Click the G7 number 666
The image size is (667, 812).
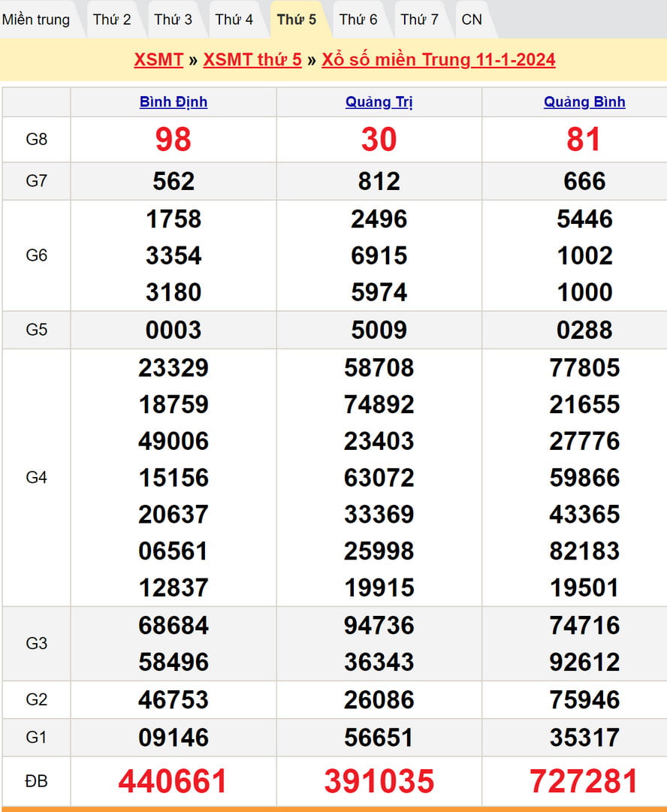click(x=584, y=181)
